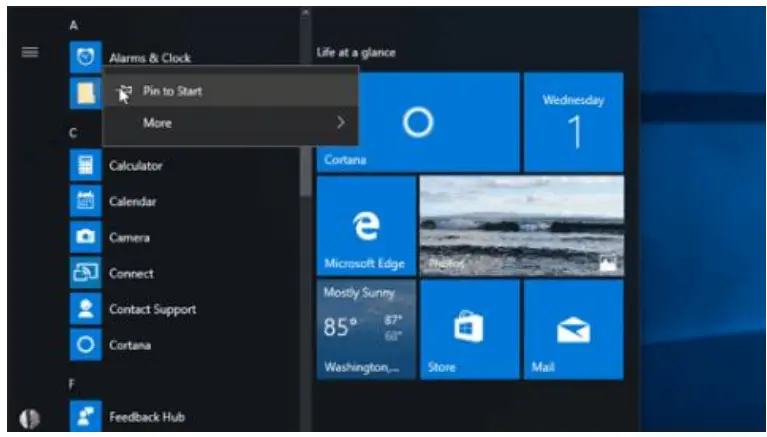The height and width of the screenshot is (437, 767).
Task: Open the Calculator app icon
Action: pyautogui.click(x=86, y=165)
